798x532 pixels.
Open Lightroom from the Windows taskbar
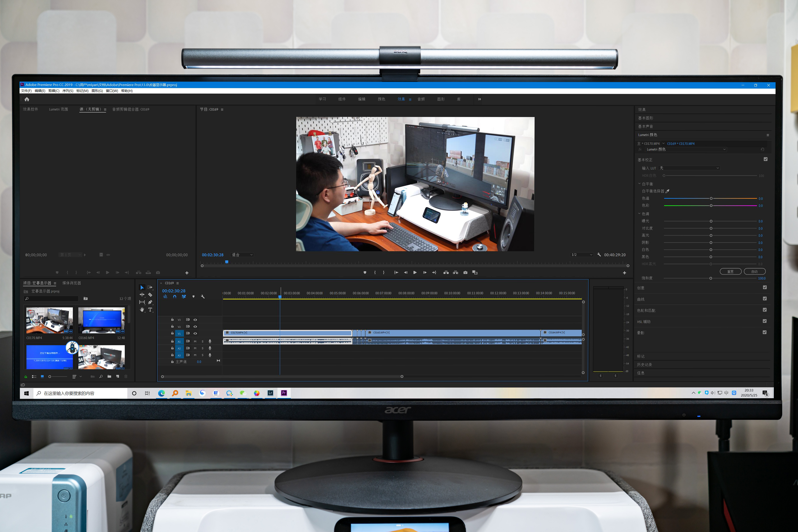(x=270, y=393)
